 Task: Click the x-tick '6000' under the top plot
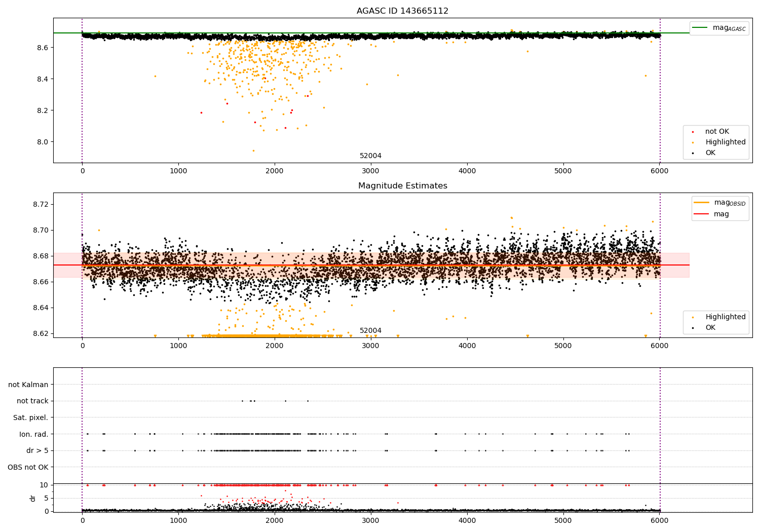pyautogui.click(x=659, y=171)
